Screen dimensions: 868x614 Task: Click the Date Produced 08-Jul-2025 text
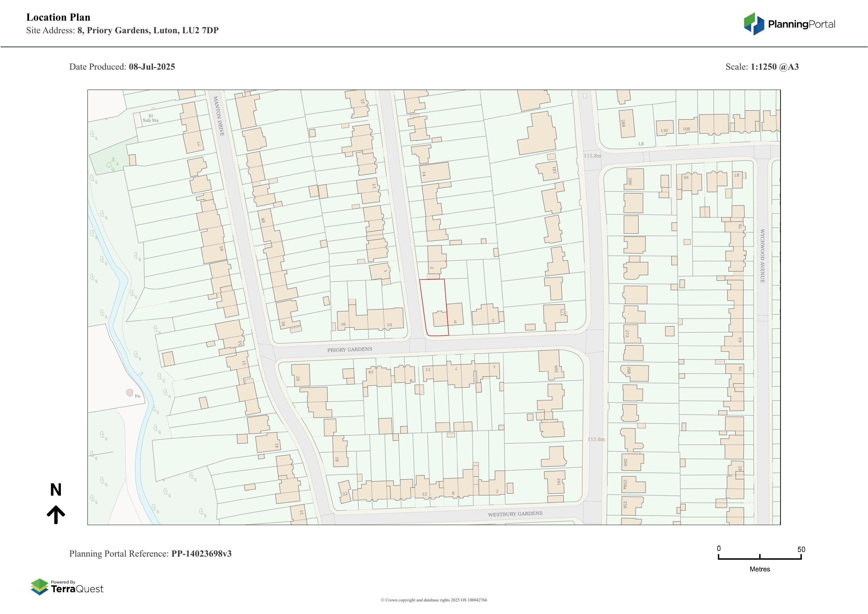(122, 67)
